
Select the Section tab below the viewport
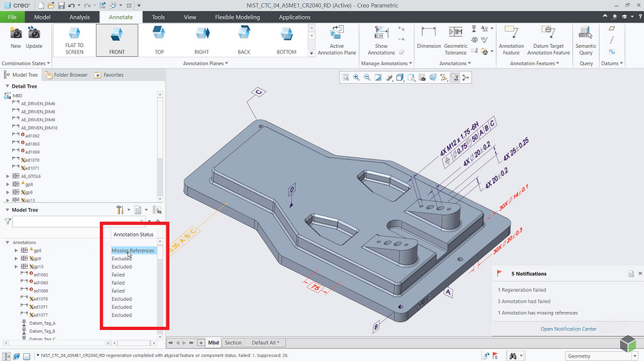click(x=233, y=343)
